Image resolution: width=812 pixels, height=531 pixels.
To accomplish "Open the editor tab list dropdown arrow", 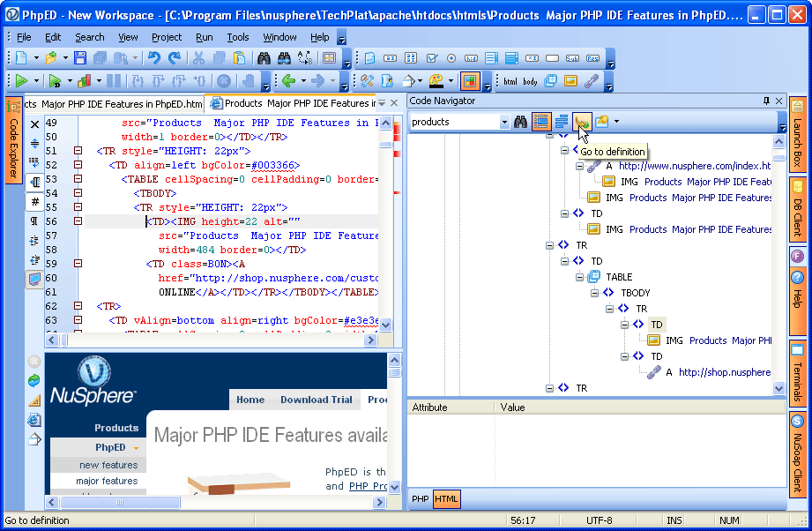I will point(382,103).
